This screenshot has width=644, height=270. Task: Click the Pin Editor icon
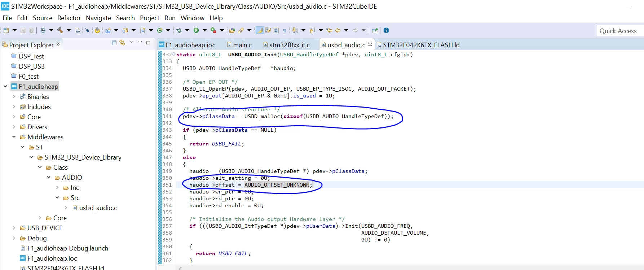375,31
